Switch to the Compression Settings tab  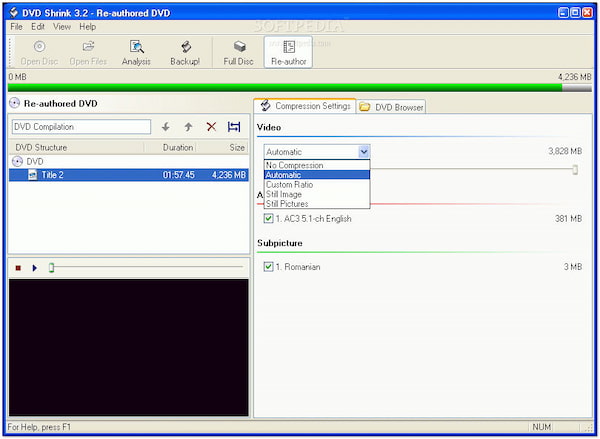pos(305,106)
